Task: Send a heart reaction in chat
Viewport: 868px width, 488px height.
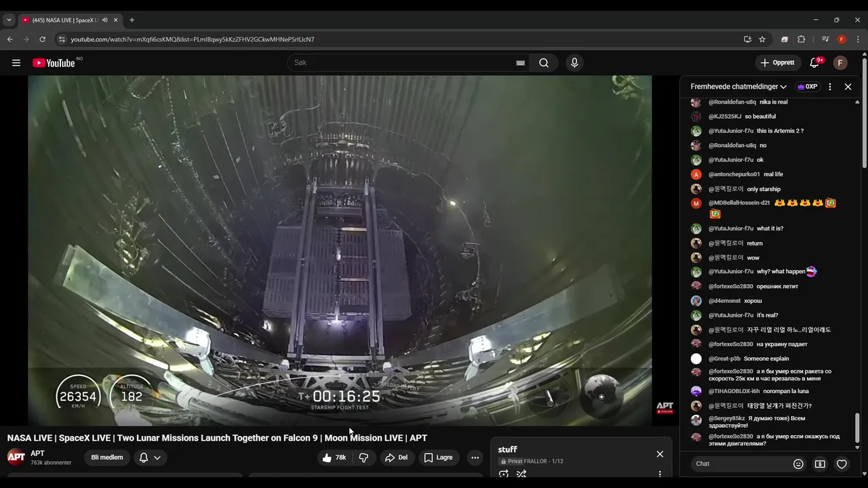Action: 842,464
